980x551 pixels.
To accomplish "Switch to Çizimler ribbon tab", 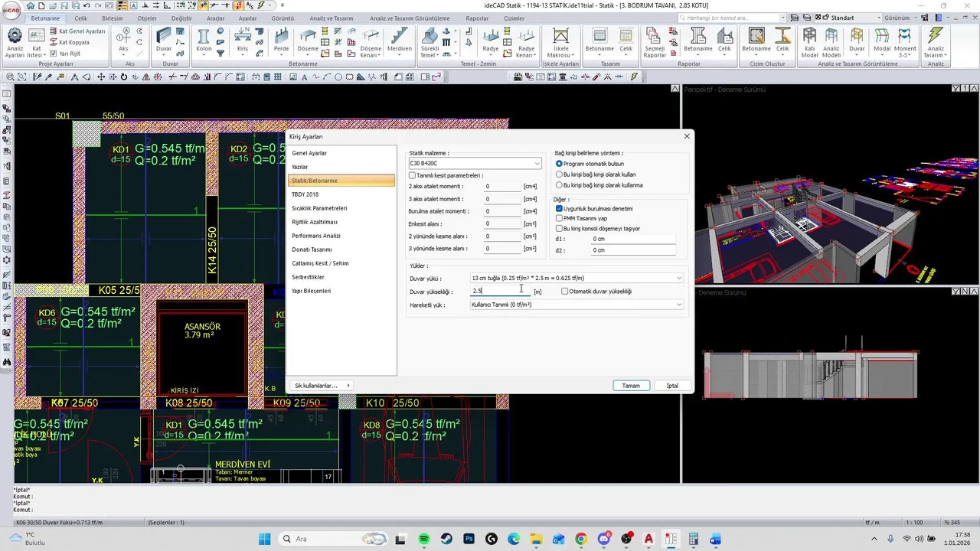I will coord(514,18).
